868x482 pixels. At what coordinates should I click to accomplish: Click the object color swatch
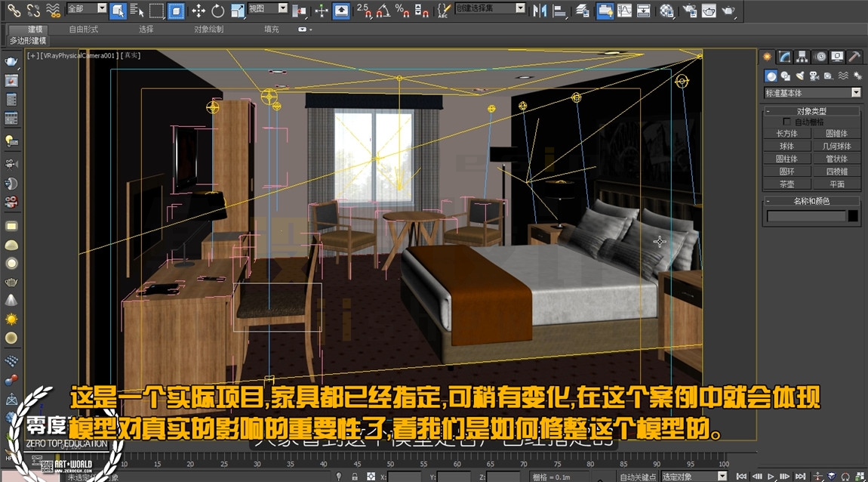(x=853, y=216)
